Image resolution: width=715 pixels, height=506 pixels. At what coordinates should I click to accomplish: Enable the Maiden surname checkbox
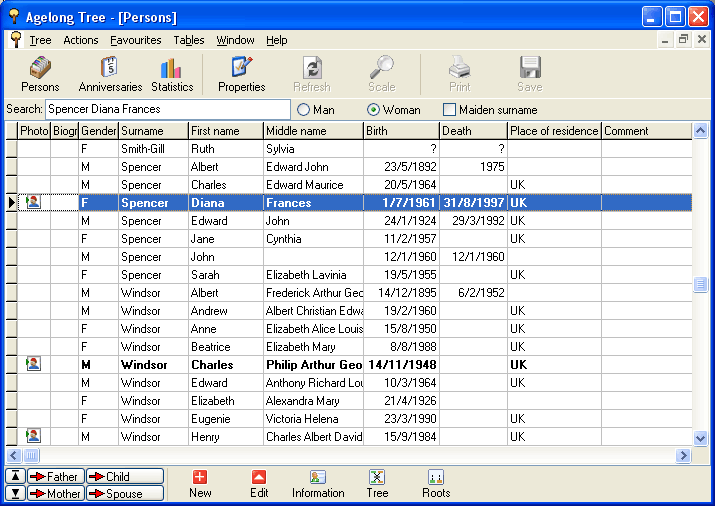coord(449,109)
